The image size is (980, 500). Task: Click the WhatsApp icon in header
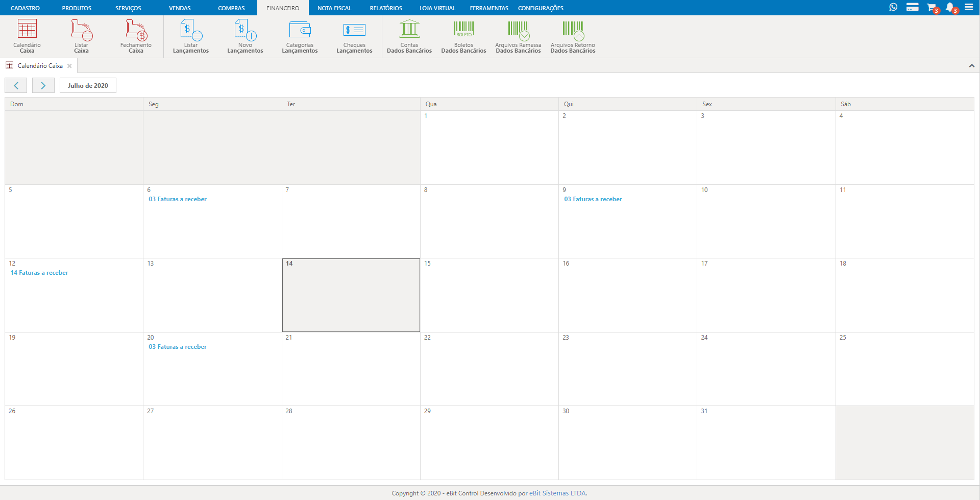pyautogui.click(x=893, y=7)
